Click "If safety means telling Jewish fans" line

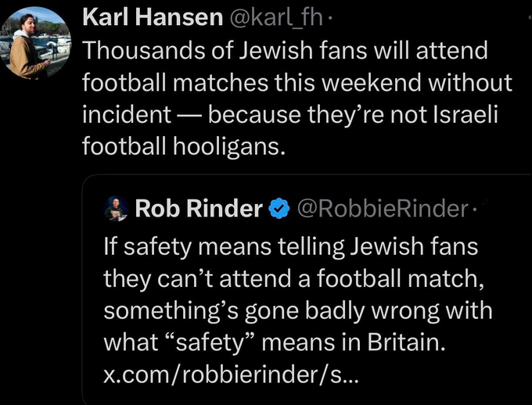(x=290, y=249)
